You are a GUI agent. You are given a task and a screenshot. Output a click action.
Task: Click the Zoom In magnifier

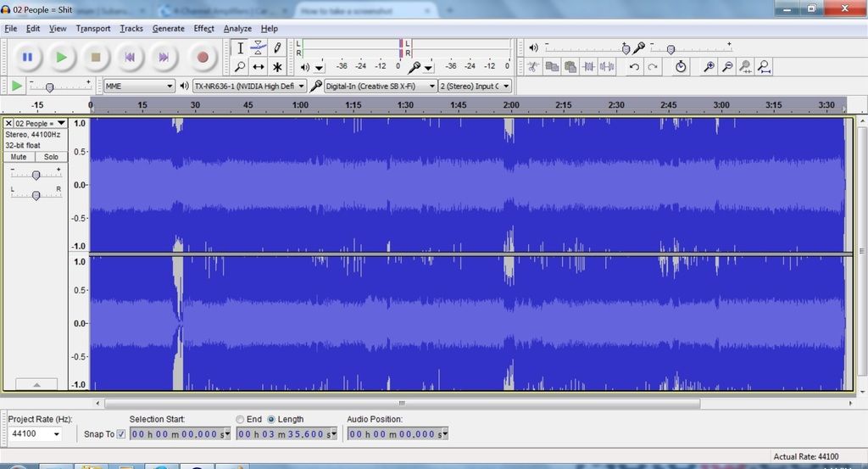[x=709, y=67]
